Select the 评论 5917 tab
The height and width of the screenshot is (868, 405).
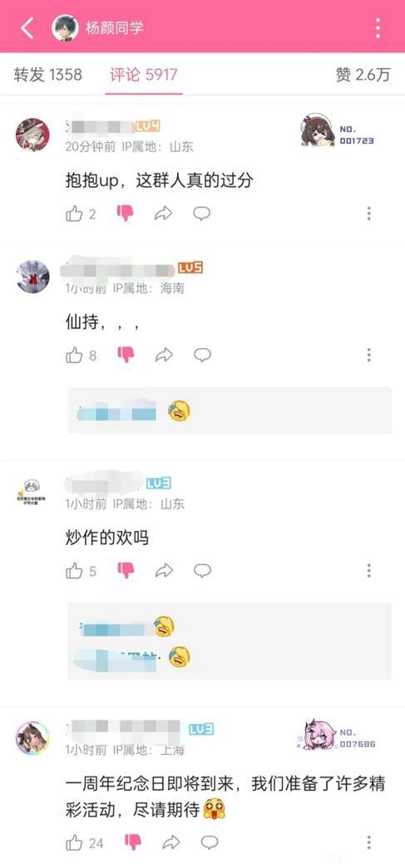point(144,75)
